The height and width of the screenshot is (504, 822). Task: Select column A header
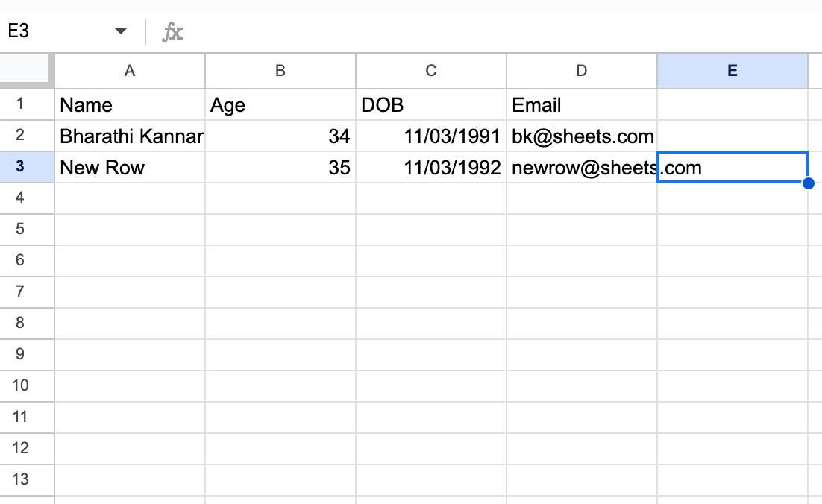coord(130,71)
